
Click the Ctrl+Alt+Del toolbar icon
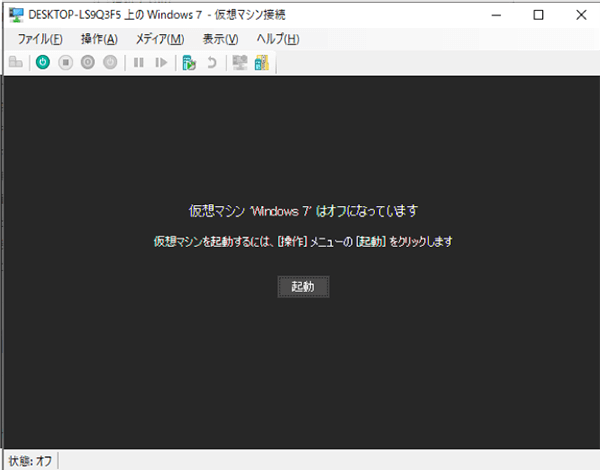point(16,62)
